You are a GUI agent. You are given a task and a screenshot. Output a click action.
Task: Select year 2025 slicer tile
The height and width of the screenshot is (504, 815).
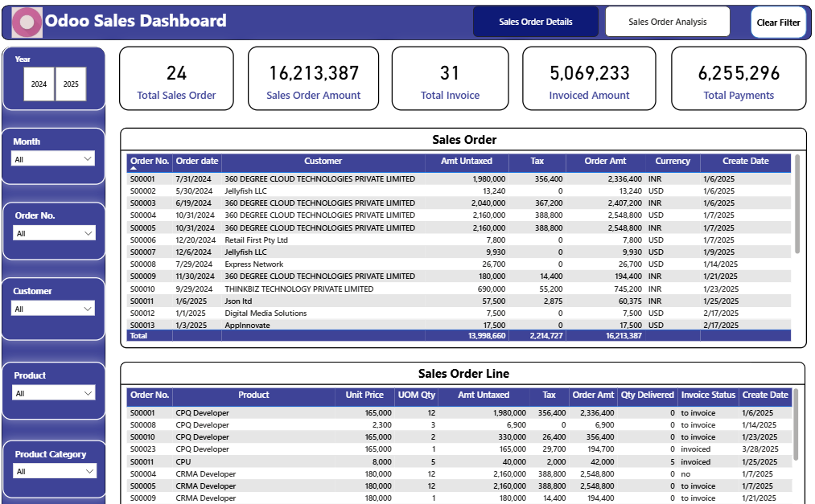click(71, 84)
